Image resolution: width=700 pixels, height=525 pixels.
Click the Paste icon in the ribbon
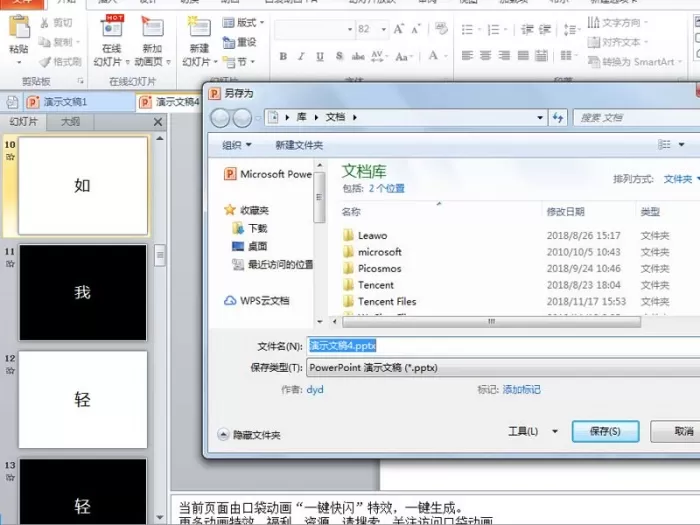click(x=19, y=28)
